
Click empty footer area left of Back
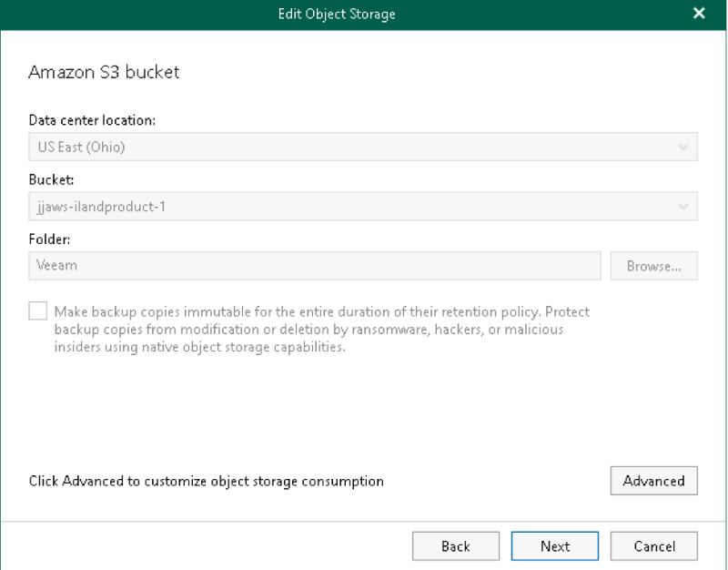209,546
